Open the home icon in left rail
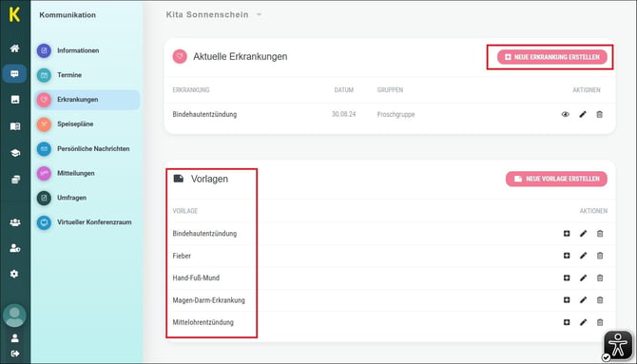This screenshot has height=364, width=637. click(14, 48)
